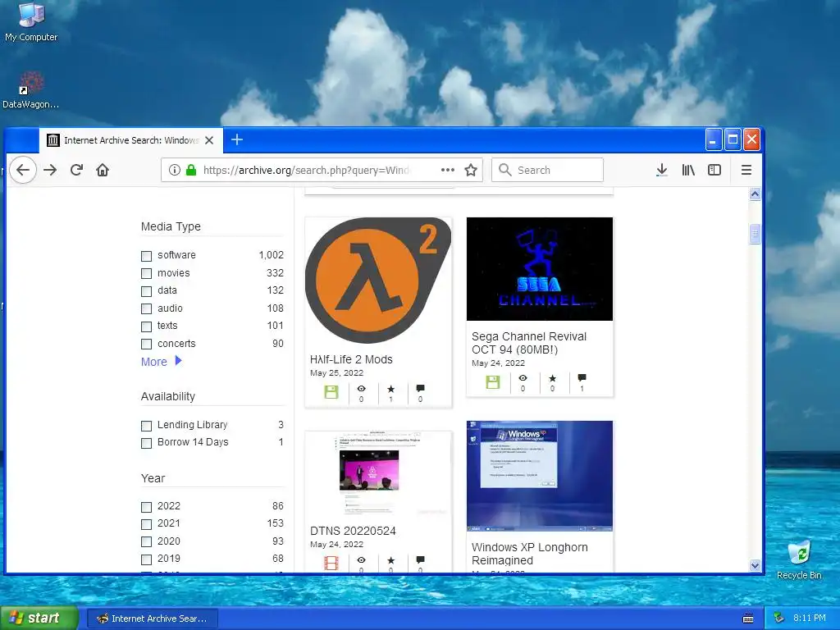
Task: Click the software floppy icon under Half-Life 2 Mods
Action: pos(331,392)
